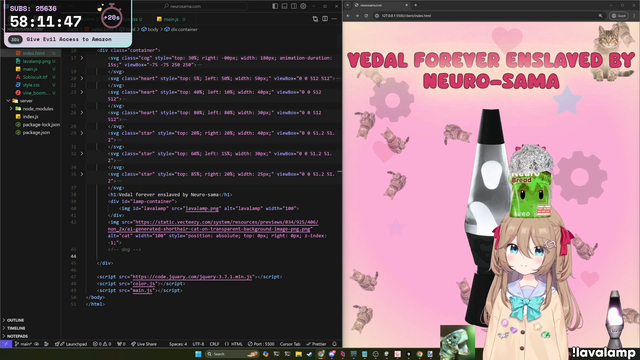Viewport: 640px width, 360px height.
Task: Open the vecteezy cat image URL
Action: point(213,226)
